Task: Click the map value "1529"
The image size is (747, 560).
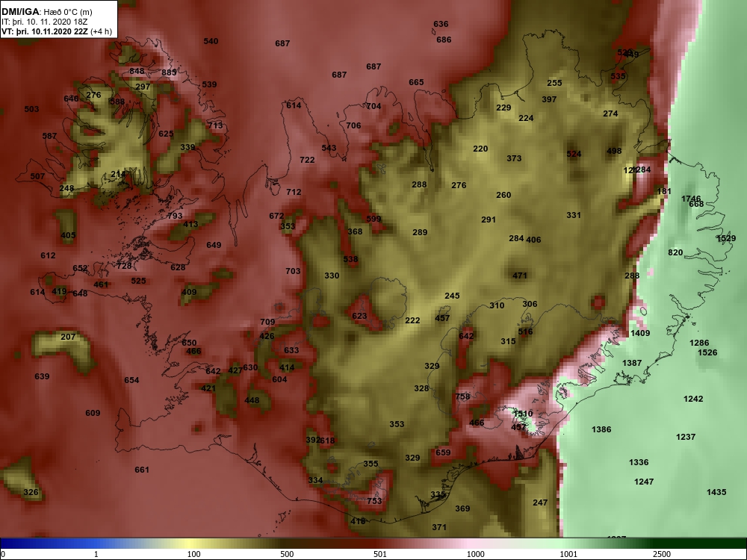Action: tap(726, 238)
